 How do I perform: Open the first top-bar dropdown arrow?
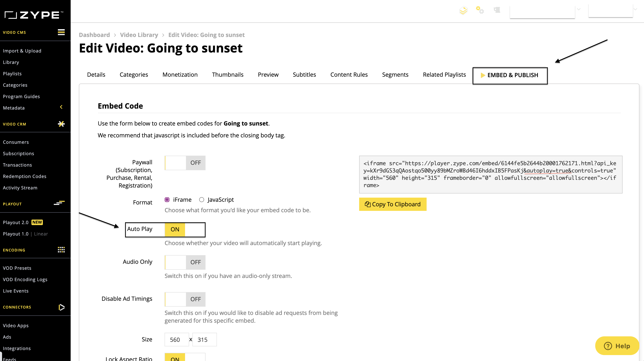coord(579,9)
